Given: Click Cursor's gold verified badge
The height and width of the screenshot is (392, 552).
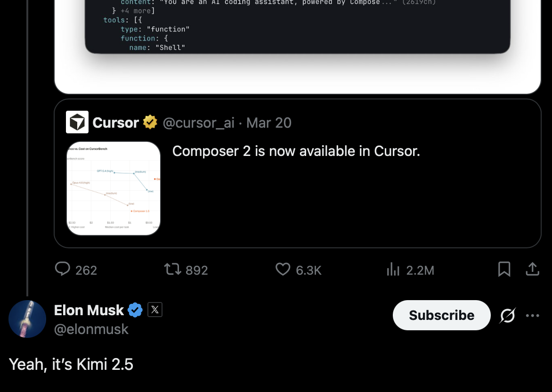Looking at the screenshot, I should pos(150,122).
